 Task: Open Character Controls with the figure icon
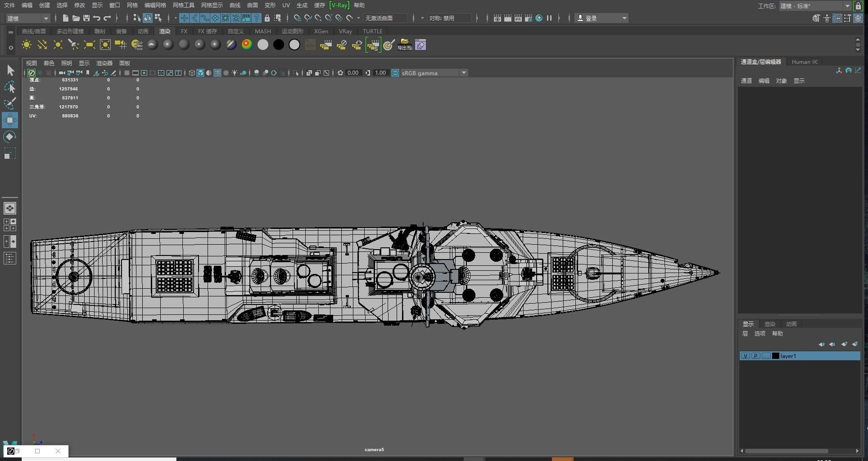(827, 18)
